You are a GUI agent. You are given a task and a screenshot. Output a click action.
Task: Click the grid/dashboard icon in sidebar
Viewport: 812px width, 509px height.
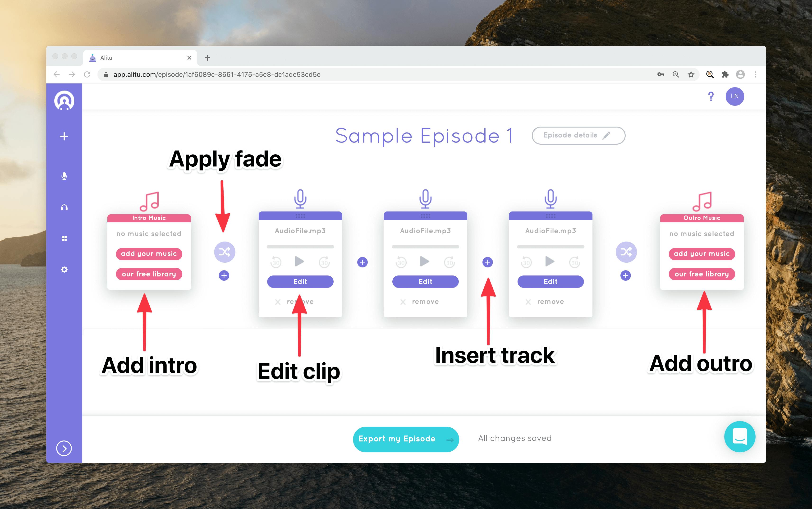click(x=64, y=238)
